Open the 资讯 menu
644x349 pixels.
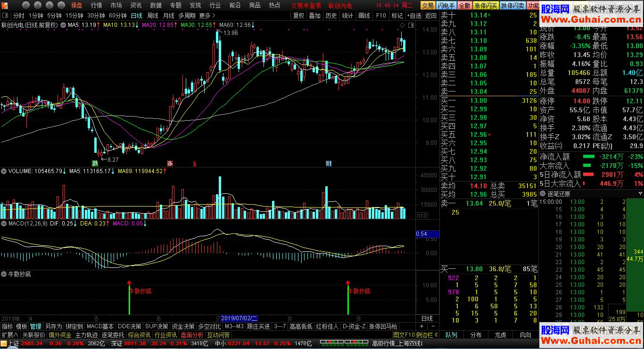136,6
